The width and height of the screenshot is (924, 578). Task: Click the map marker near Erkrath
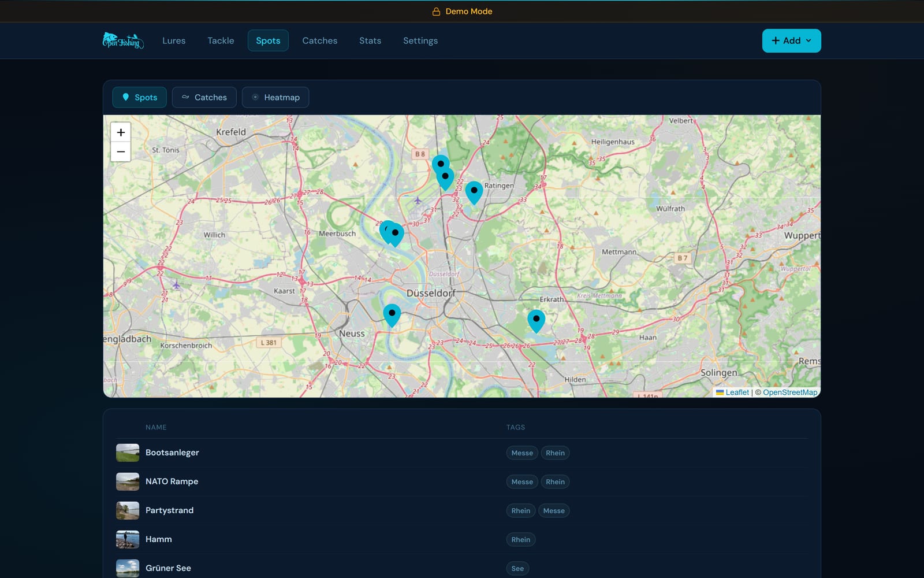(536, 321)
